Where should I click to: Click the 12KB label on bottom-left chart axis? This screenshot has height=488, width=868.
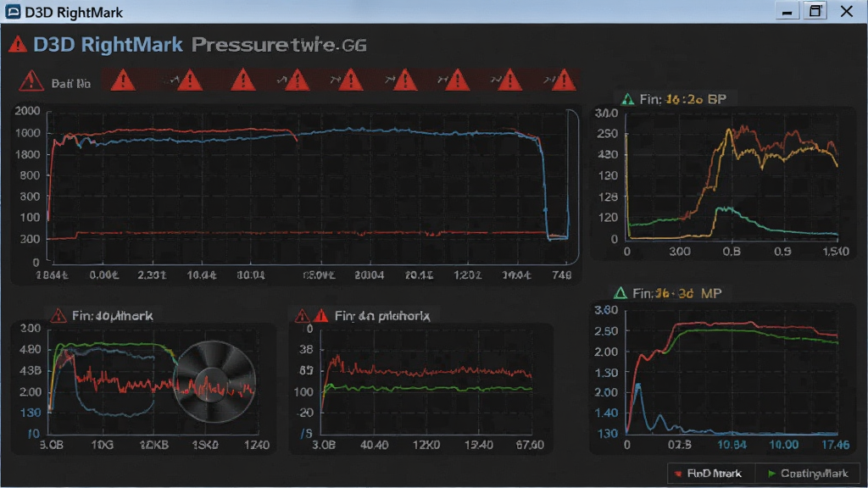coord(154,445)
